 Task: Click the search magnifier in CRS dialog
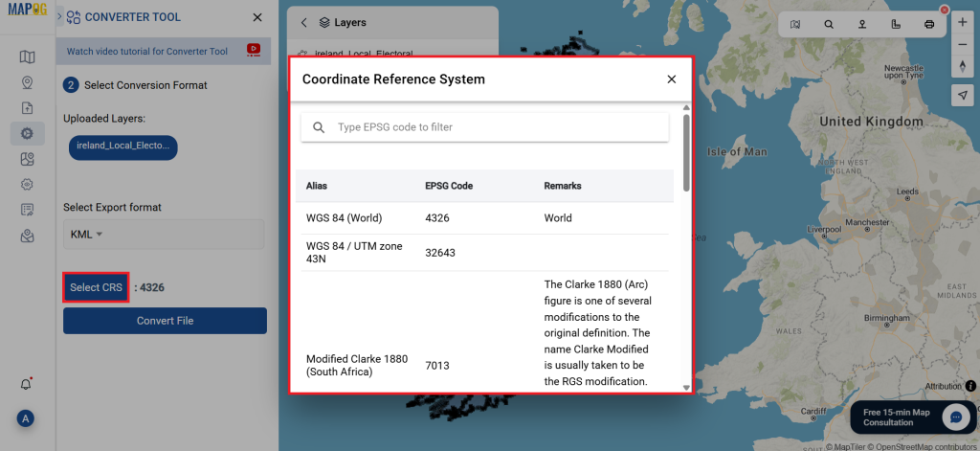tap(319, 127)
